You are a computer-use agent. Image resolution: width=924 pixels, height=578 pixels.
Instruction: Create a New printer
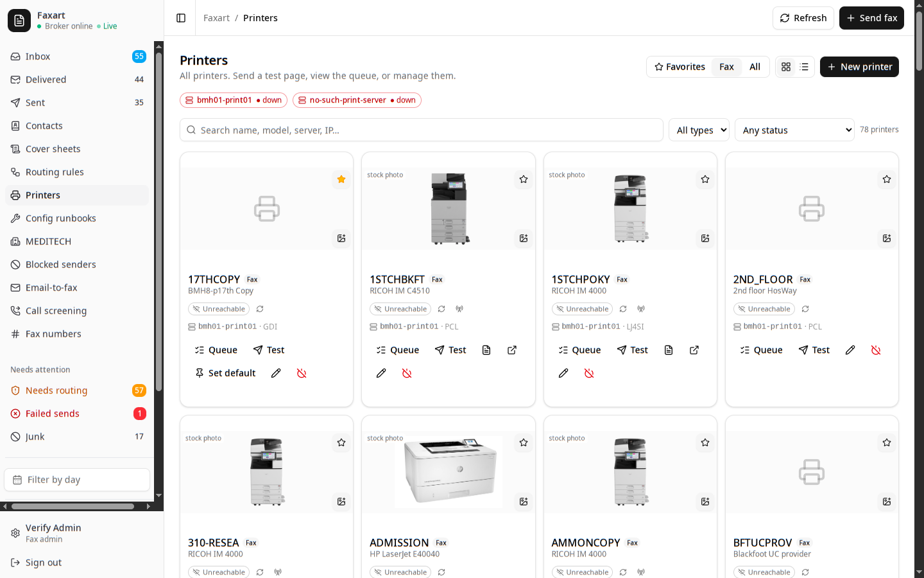(859, 67)
